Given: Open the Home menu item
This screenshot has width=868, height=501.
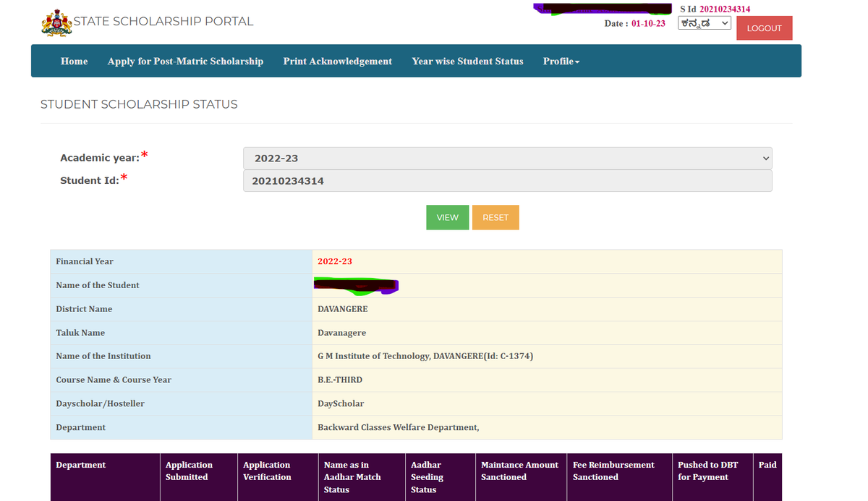Looking at the screenshot, I should pos(74,61).
